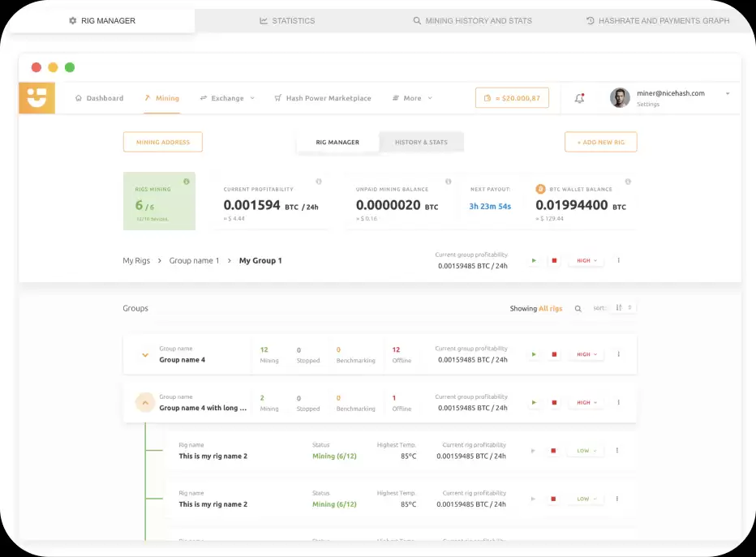Open kebab menu for Group name 4 row
The height and width of the screenshot is (557, 756).
click(x=619, y=354)
